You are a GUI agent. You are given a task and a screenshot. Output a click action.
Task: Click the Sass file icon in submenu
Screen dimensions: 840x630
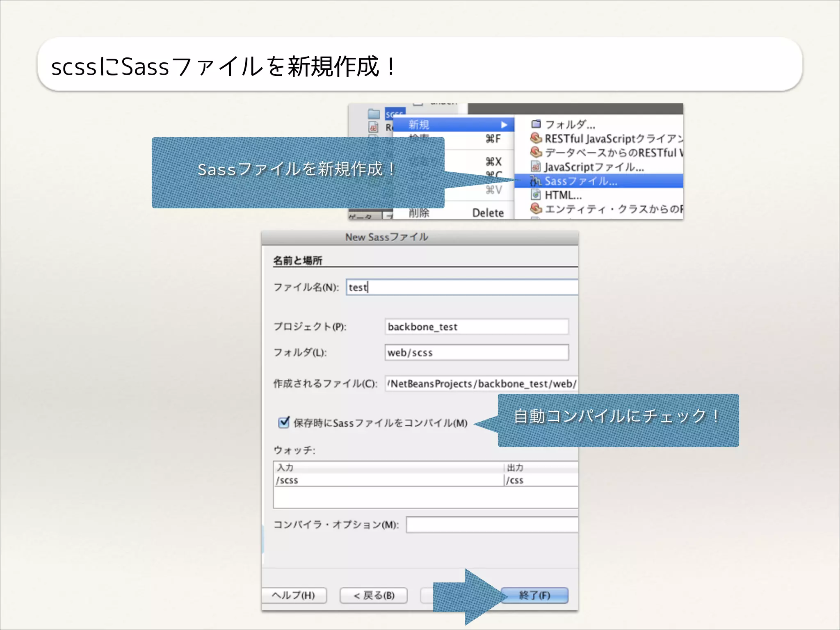click(x=536, y=181)
